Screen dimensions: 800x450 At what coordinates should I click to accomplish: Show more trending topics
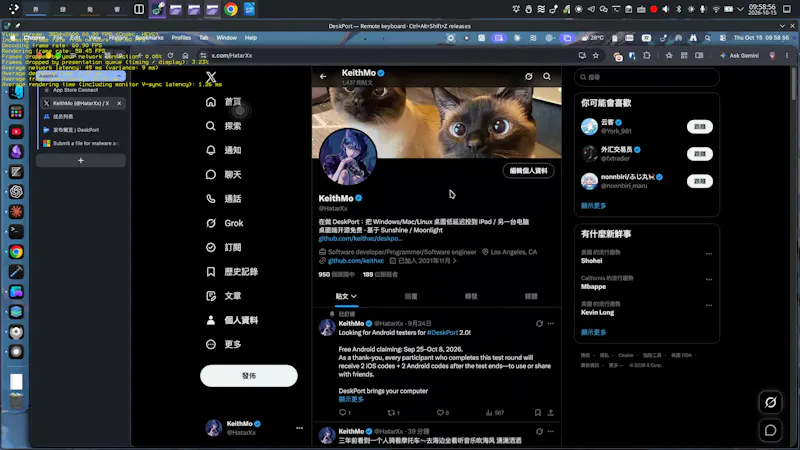[x=593, y=332]
